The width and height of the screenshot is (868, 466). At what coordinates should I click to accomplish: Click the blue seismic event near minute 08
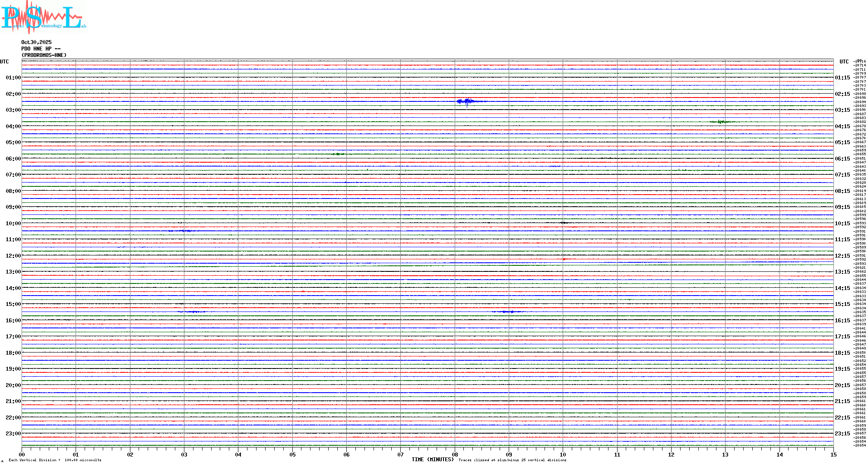467,101
